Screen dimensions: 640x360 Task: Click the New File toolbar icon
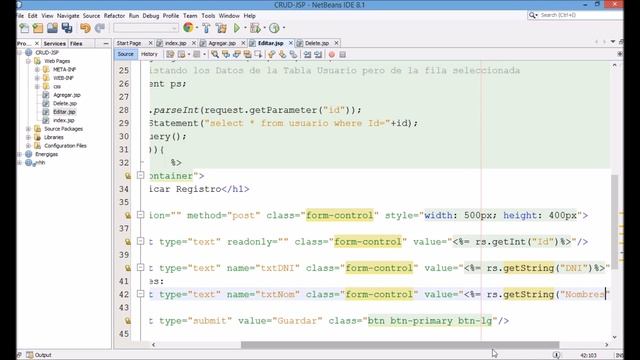[24, 28]
